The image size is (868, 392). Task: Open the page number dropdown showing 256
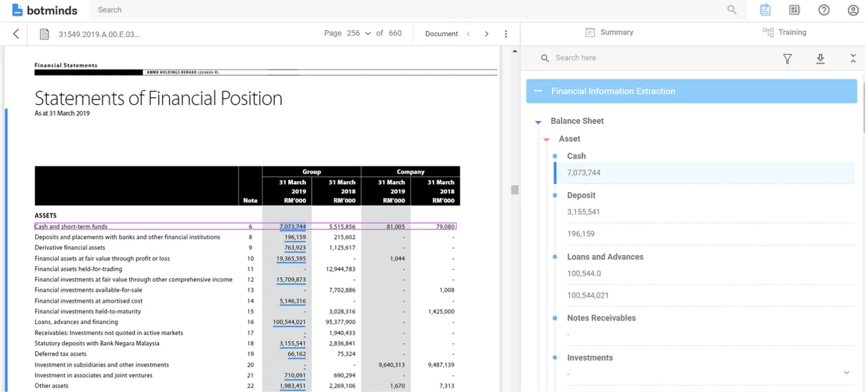click(x=359, y=33)
